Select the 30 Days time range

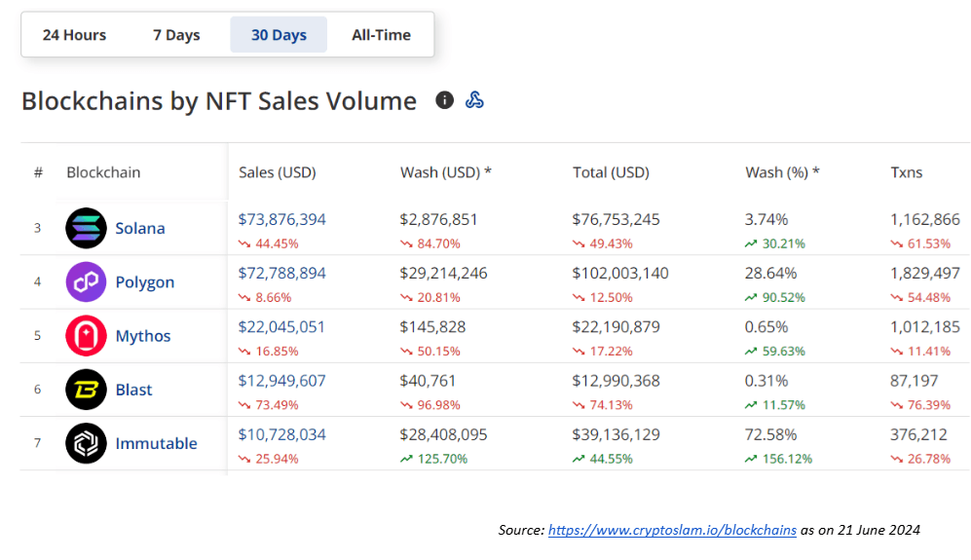(279, 35)
